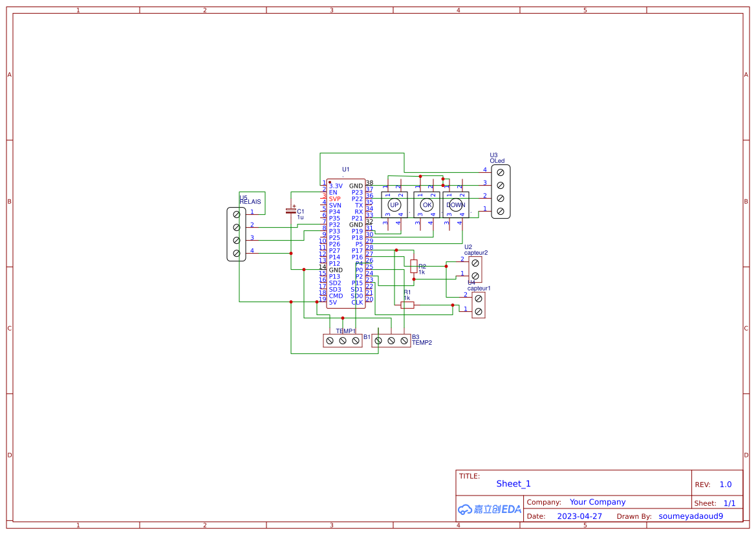This screenshot has height=535, width=756.
Task: Click the 5V pin label on U1
Action: pos(332,302)
